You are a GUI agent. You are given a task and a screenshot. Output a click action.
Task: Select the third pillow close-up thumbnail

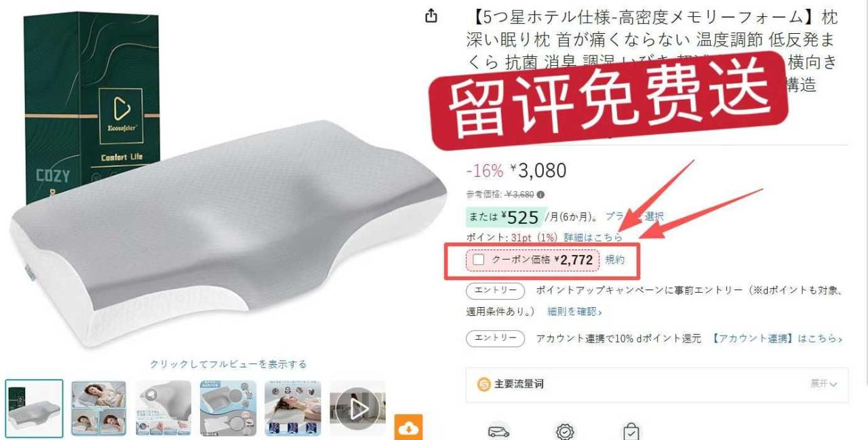pyautogui.click(x=163, y=408)
